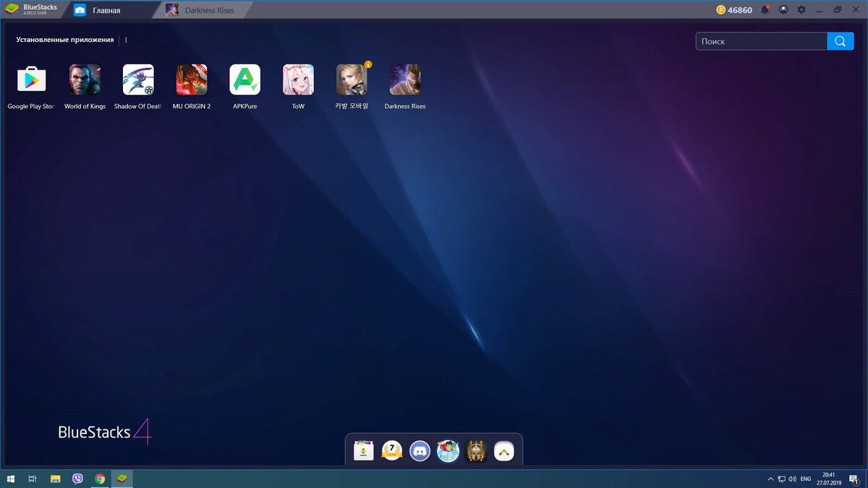Screen dimensions: 868x488
Task: Click the Установленные приложения heading
Action: click(x=65, y=40)
